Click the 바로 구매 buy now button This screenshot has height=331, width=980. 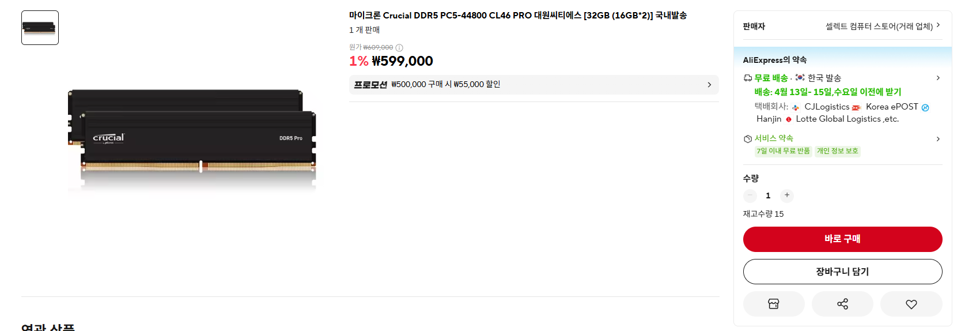(842, 239)
